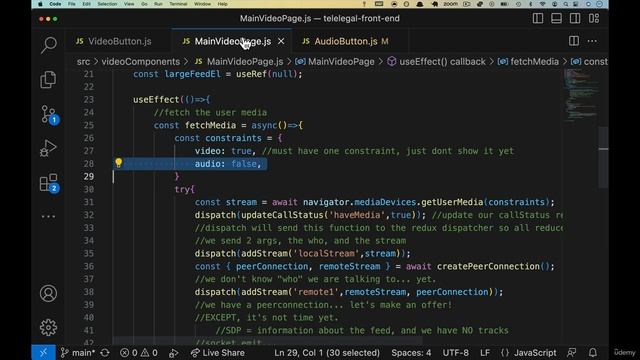Change indentation via Spaces: 4
Image resolution: width=640 pixels, height=360 pixels.
click(x=411, y=353)
